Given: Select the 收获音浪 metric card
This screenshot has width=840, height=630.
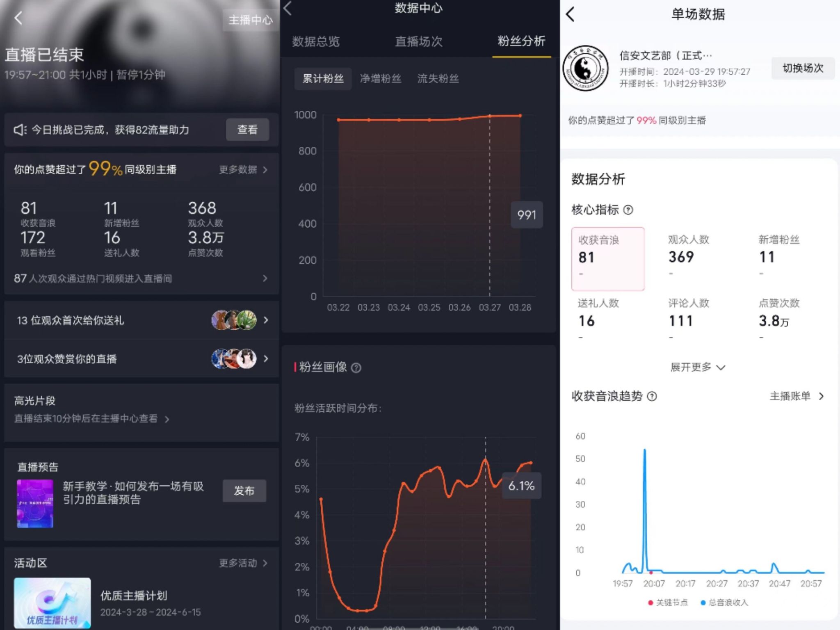Looking at the screenshot, I should 607,259.
